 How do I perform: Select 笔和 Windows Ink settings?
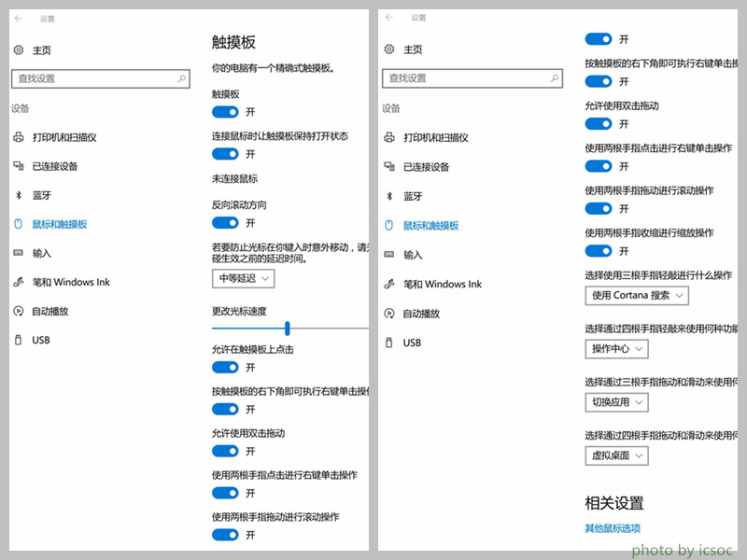[71, 284]
